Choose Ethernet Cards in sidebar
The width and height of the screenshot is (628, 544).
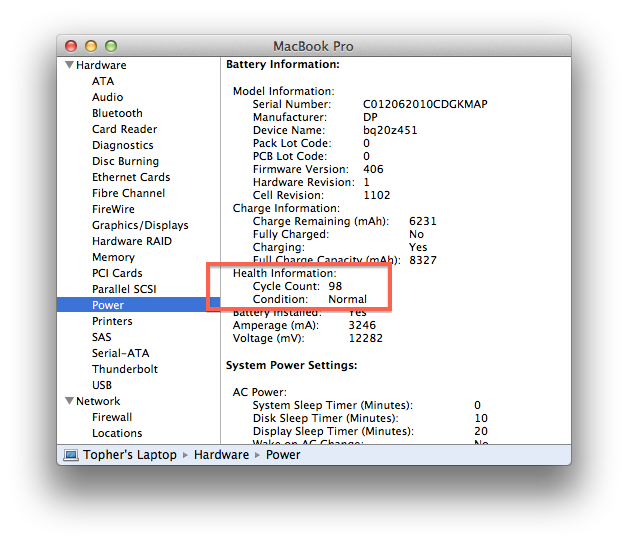131,177
